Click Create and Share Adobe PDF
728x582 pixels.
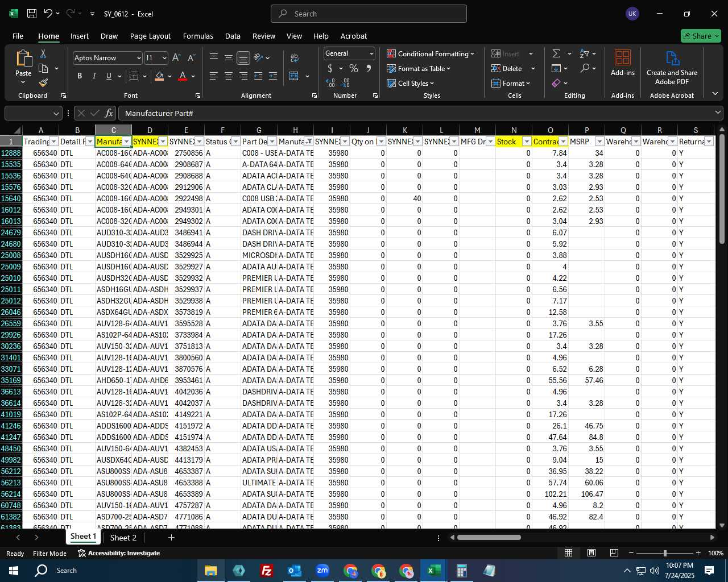point(672,68)
